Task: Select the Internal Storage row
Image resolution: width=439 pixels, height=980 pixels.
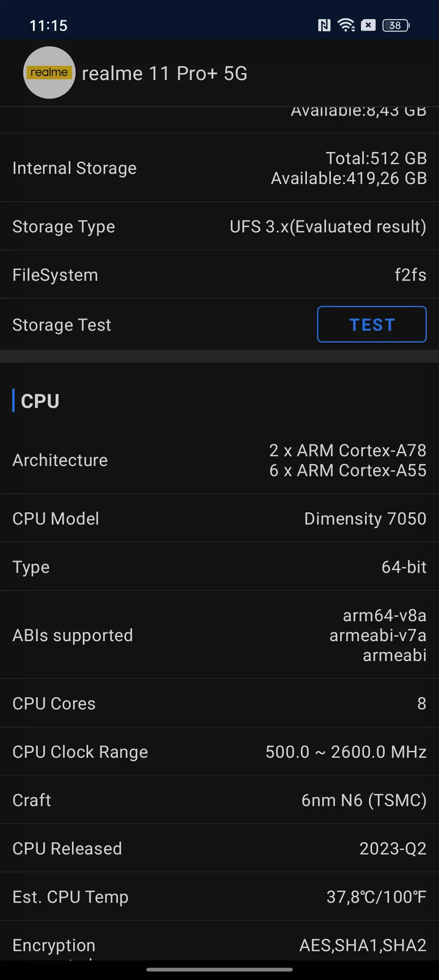Action: pos(219,168)
